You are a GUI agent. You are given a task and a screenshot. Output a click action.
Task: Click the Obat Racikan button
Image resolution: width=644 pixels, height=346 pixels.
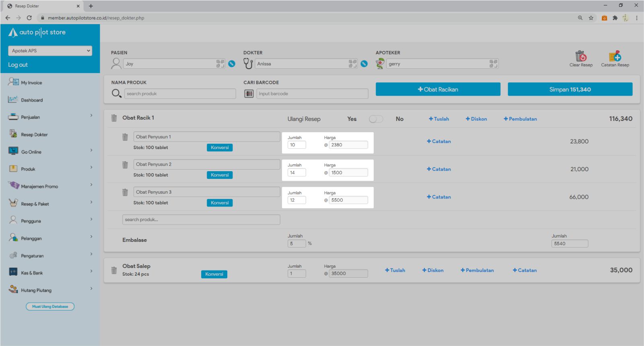[x=438, y=90]
